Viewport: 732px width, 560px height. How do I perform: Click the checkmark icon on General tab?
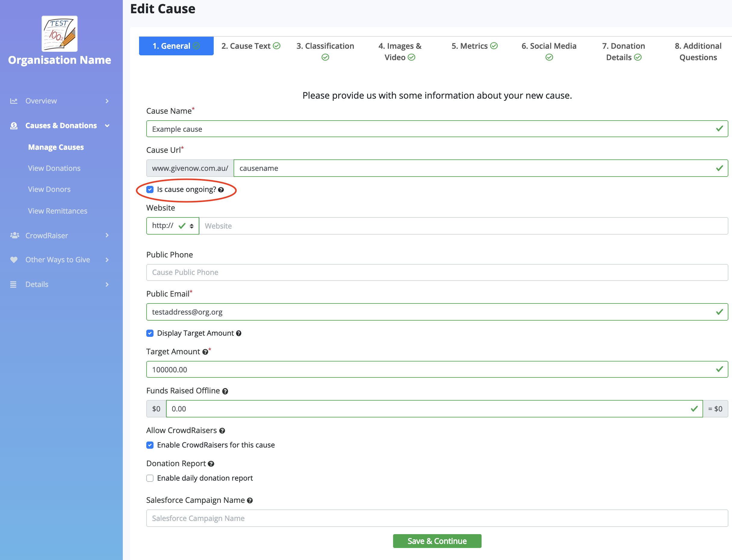(x=197, y=46)
